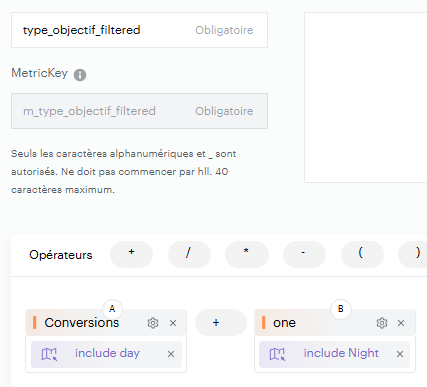Screen dimensions: 427x387
Task: Insert the multiply operator
Action: click(x=247, y=254)
